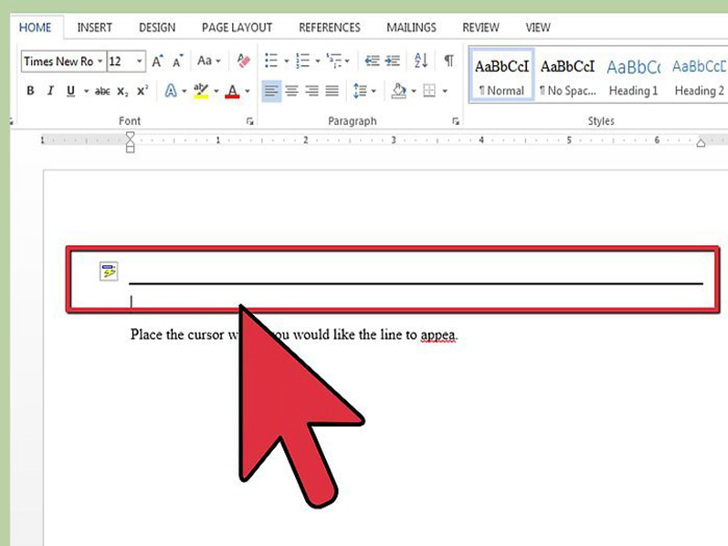Open Font dialog launcher
This screenshot has height=546, width=728.
point(250,121)
